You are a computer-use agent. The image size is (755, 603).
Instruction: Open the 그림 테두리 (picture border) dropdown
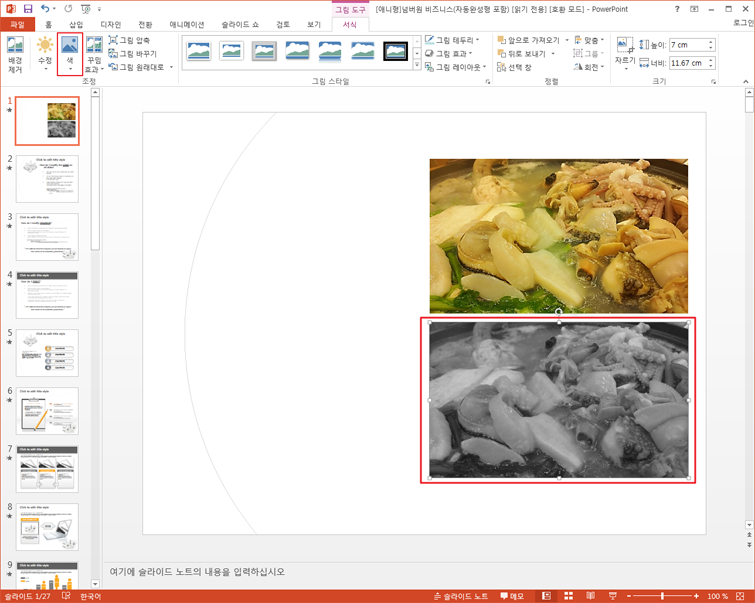coord(453,40)
